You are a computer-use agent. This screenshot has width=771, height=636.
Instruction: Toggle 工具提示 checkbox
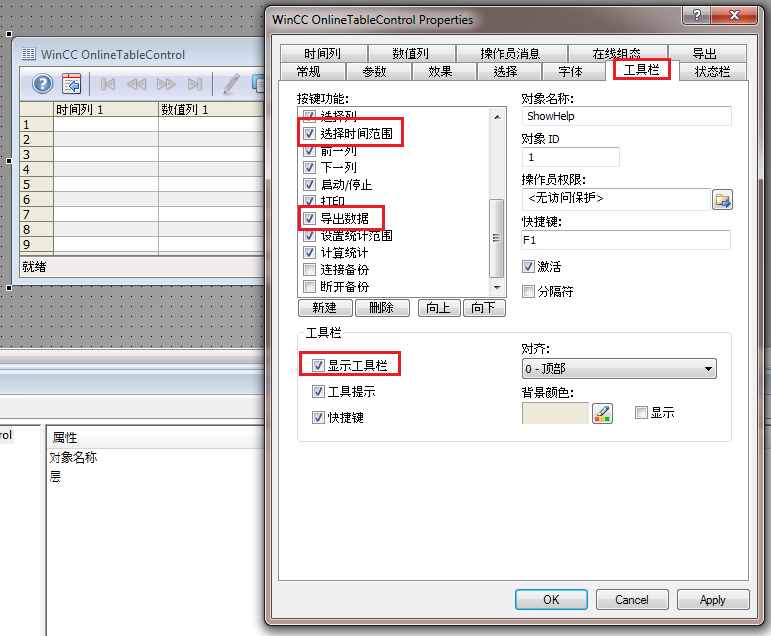[x=318, y=392]
